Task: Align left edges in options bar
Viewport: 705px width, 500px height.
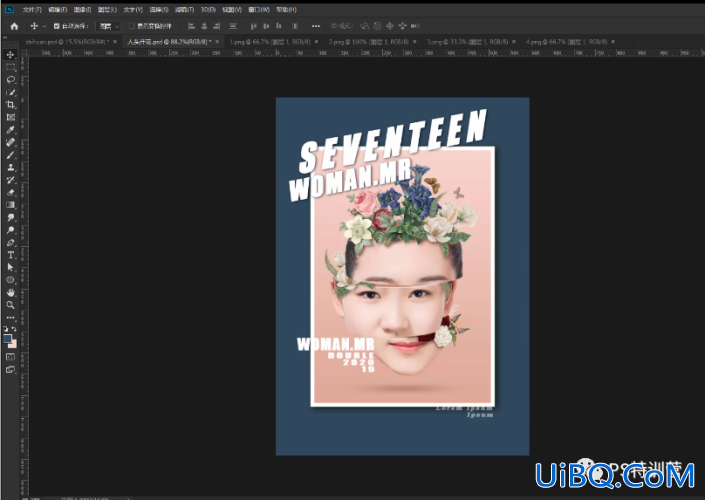Action: point(191,26)
